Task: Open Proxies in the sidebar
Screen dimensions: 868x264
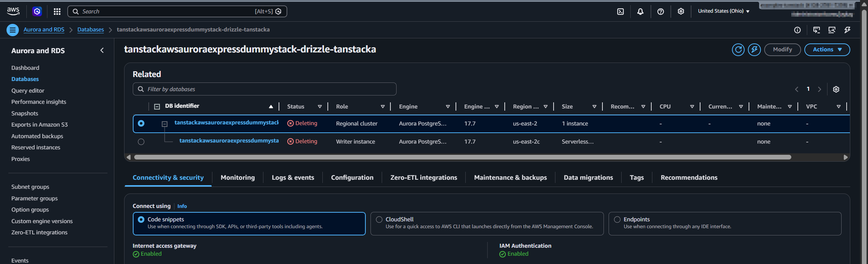Action: [21, 159]
